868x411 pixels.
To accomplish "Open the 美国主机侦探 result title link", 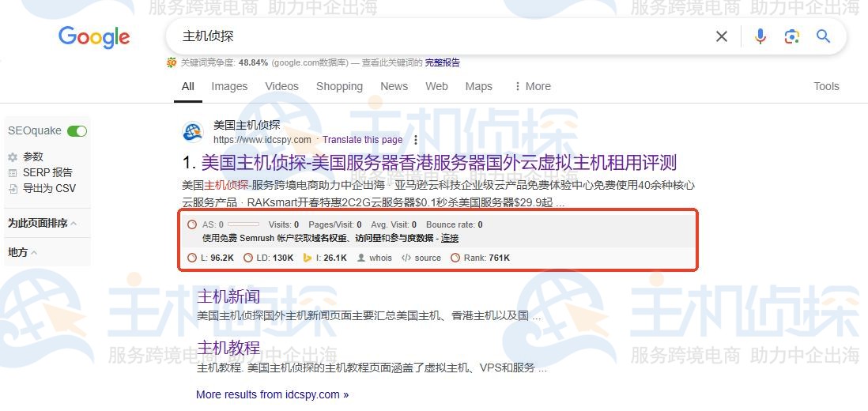I will tap(439, 163).
